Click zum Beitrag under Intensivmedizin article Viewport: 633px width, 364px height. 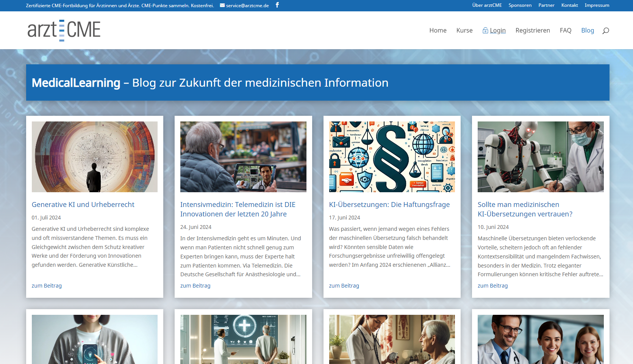coord(195,286)
